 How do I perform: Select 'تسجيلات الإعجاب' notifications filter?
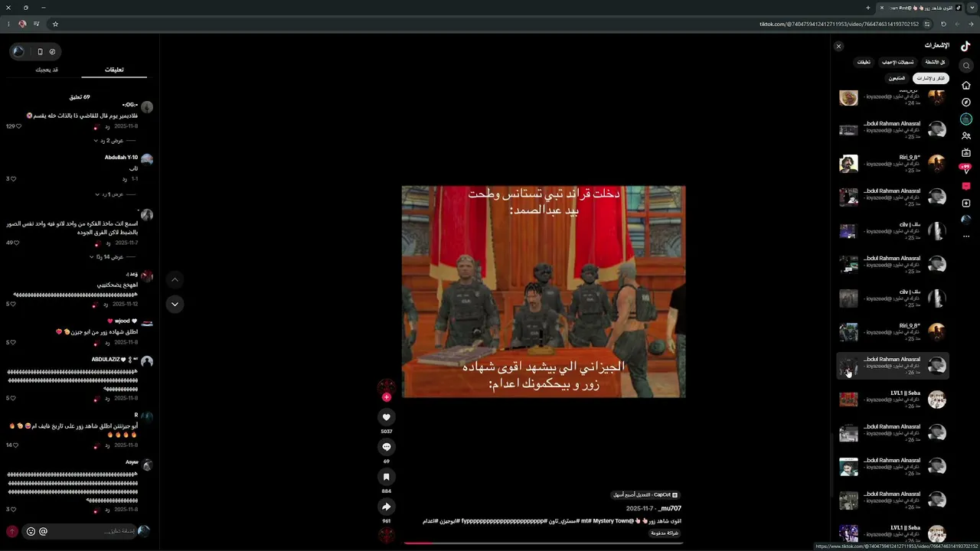point(897,62)
